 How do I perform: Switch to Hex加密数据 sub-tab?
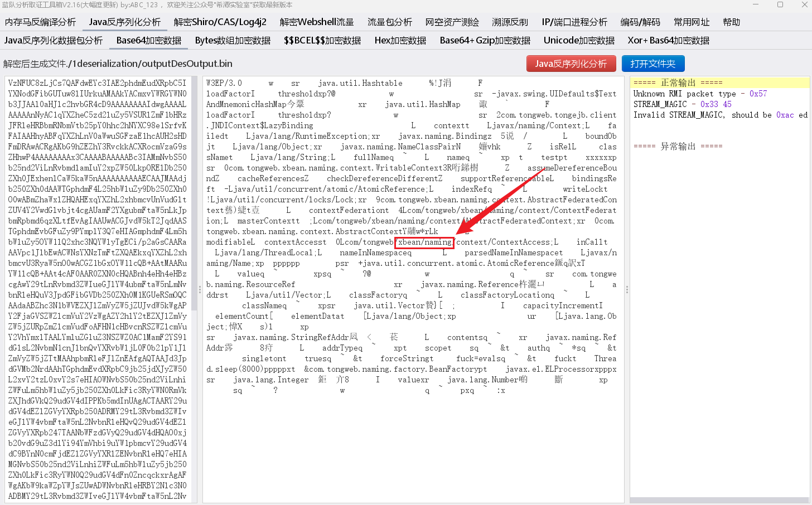400,41
